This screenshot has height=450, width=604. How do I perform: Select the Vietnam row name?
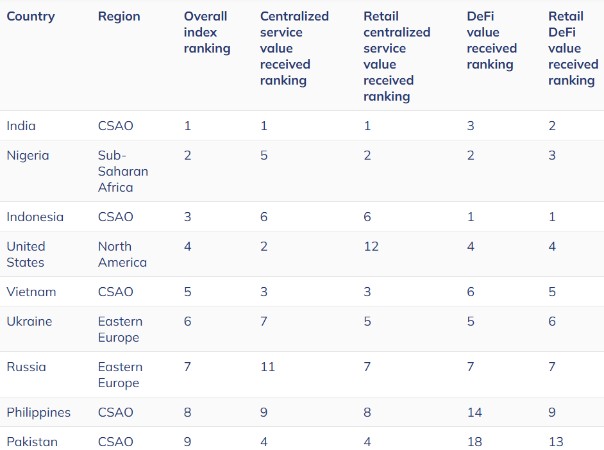click(x=31, y=291)
